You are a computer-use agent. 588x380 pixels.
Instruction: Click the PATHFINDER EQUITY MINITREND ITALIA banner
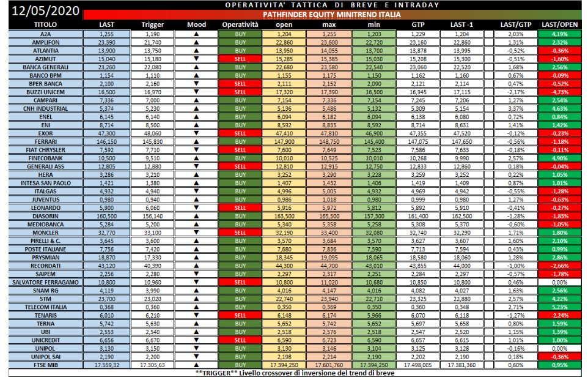332,15
